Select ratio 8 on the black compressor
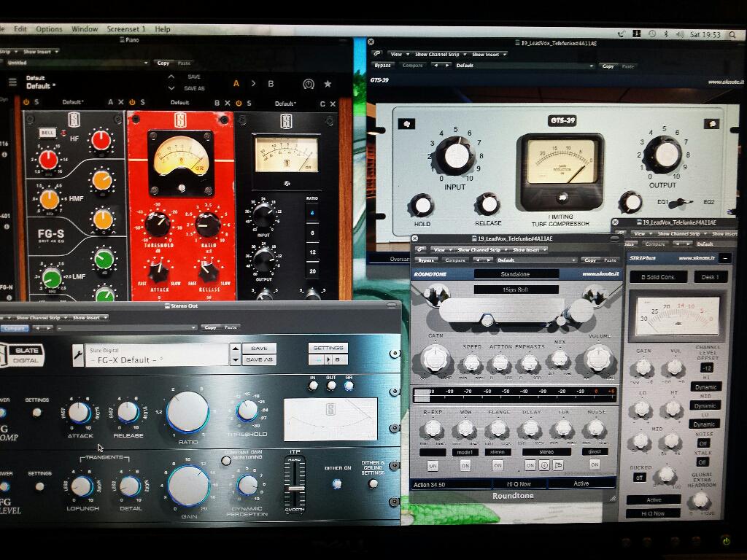 point(312,233)
